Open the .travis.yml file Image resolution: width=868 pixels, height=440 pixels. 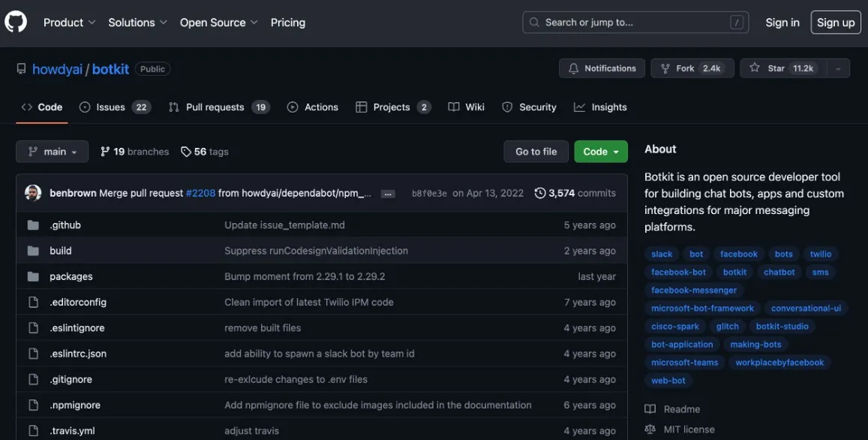coord(72,431)
